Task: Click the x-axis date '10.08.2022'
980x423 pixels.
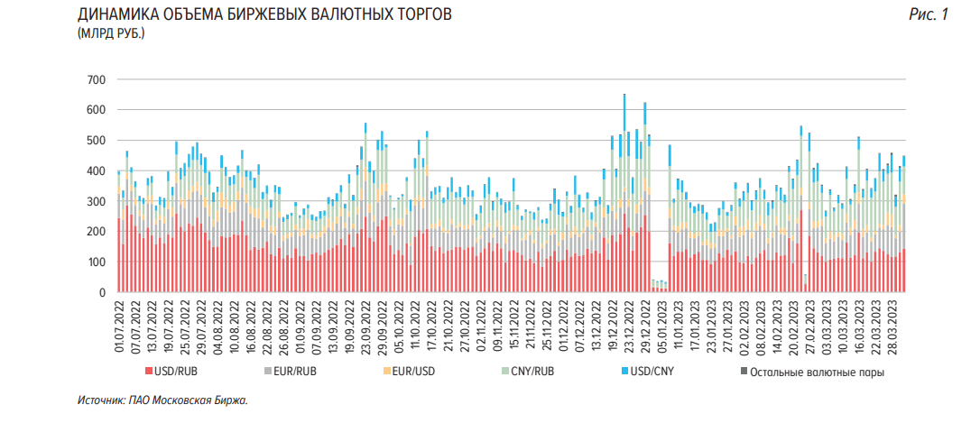Action: pos(233,329)
